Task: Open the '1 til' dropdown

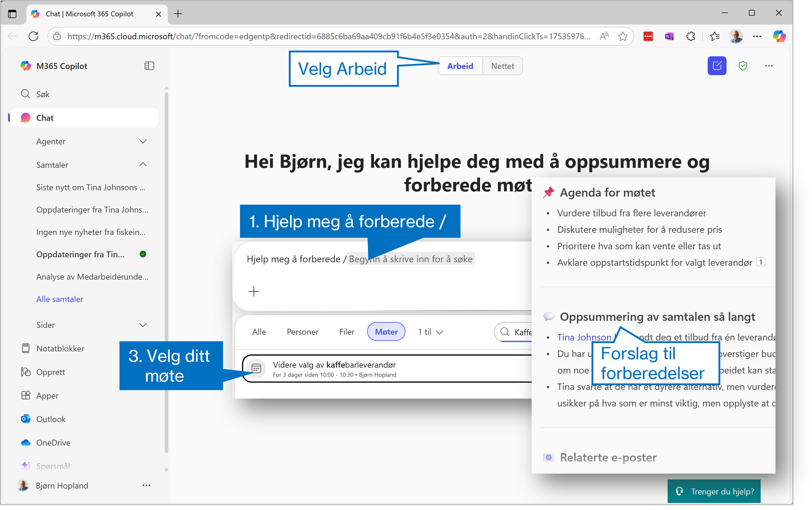Action: (x=431, y=332)
